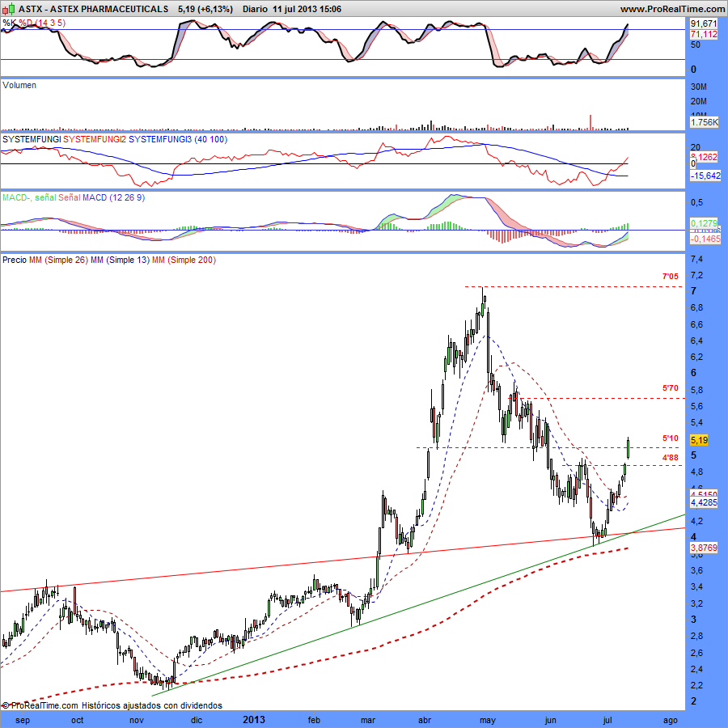Click the abr month label on time axis

click(x=425, y=720)
